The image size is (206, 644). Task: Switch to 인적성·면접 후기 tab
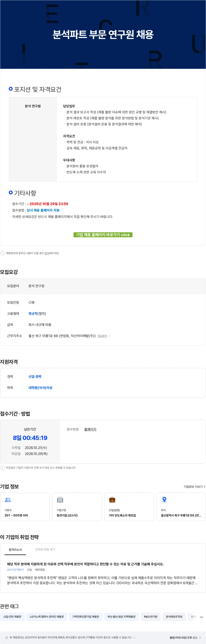[x=45, y=549]
